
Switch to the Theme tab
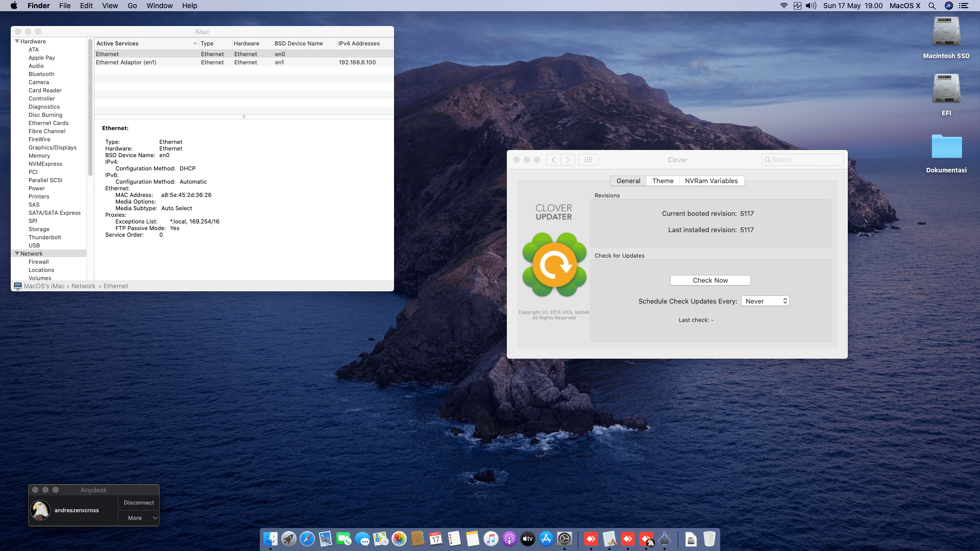tap(663, 181)
